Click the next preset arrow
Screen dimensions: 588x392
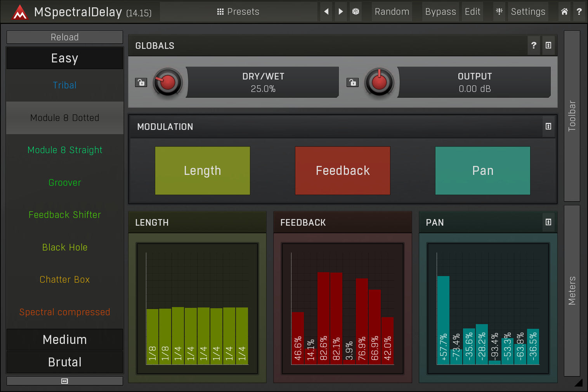pyautogui.click(x=340, y=12)
